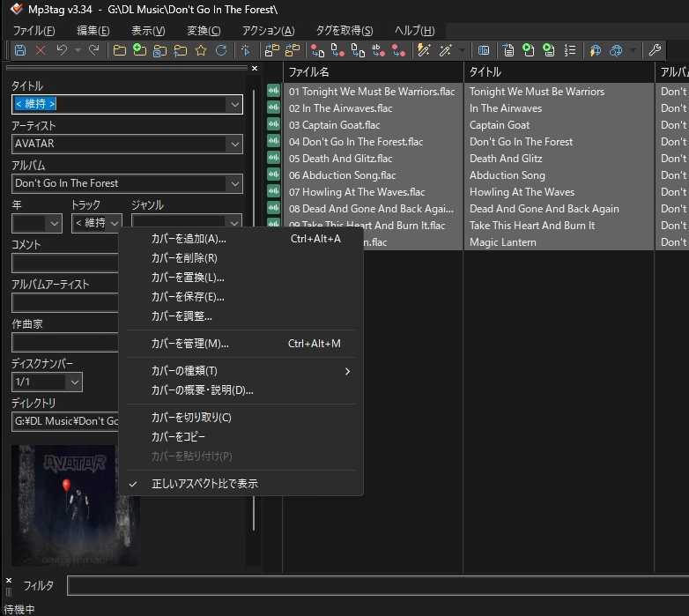The height and width of the screenshot is (616, 689).
Task: Open the 変換(C) menu
Action: coord(204,31)
